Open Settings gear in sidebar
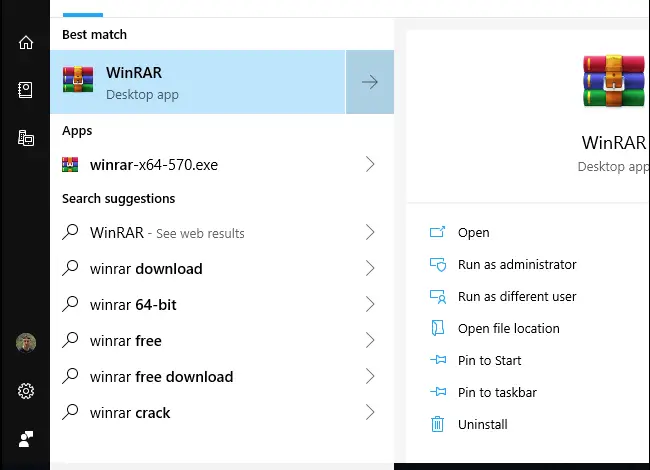 [25, 391]
